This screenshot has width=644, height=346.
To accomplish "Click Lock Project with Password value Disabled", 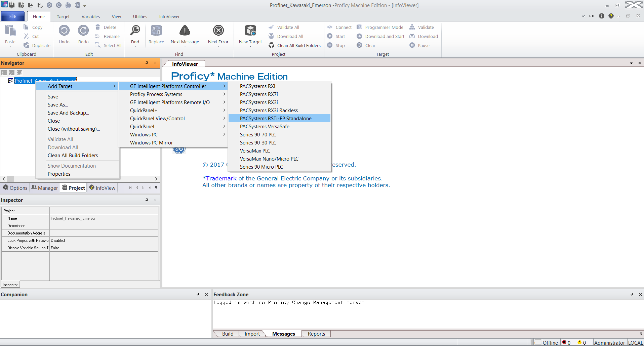I will point(104,241).
